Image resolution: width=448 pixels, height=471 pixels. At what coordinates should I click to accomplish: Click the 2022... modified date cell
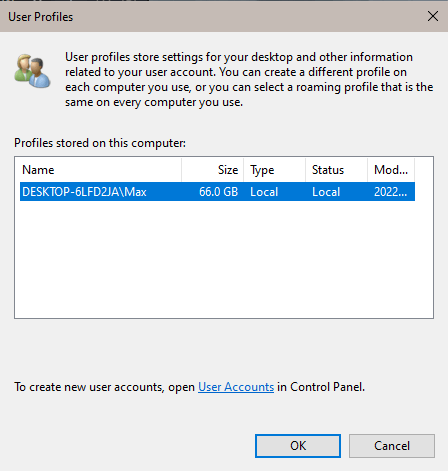click(x=390, y=192)
